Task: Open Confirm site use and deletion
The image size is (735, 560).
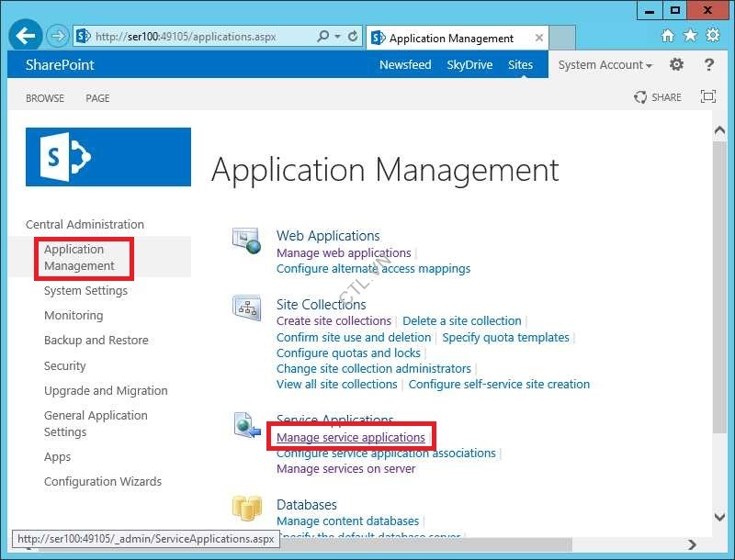Action: click(x=354, y=337)
